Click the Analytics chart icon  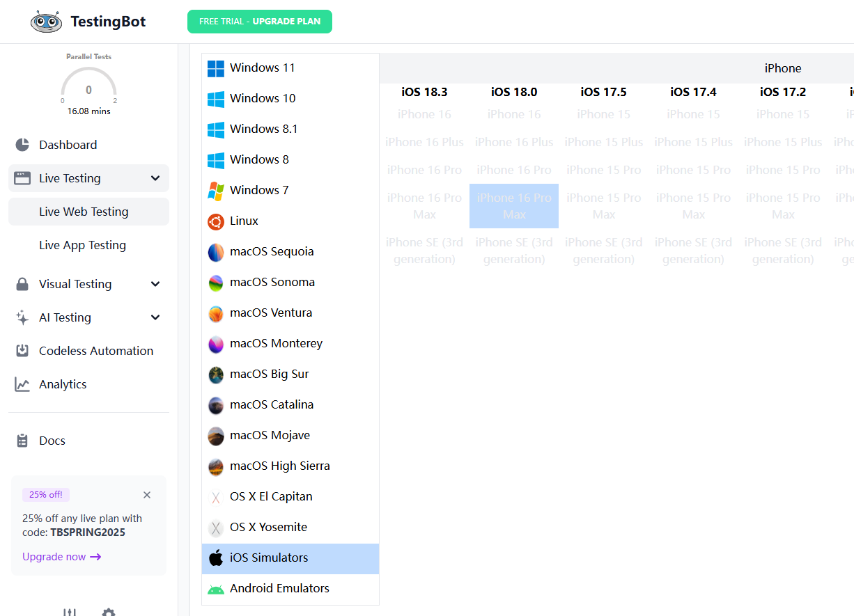(22, 384)
